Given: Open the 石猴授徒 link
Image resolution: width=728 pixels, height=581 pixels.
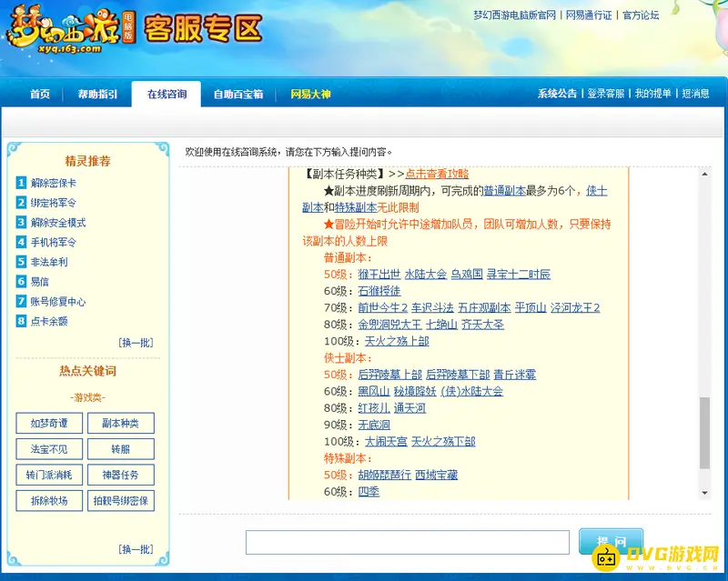Looking at the screenshot, I should pyautogui.click(x=379, y=291).
